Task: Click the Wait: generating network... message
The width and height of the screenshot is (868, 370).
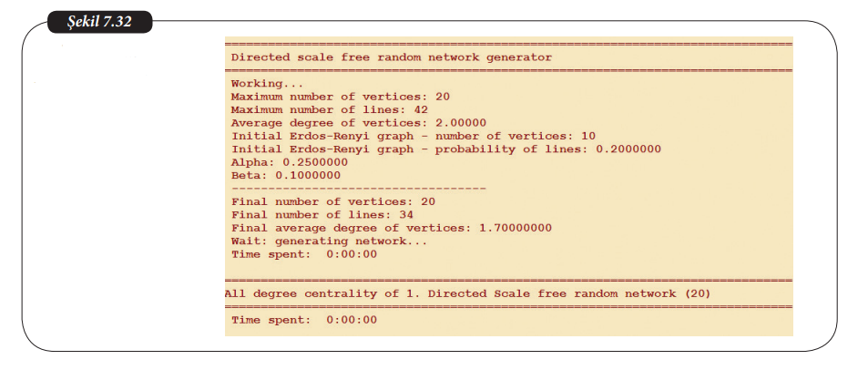Action: 330,241
